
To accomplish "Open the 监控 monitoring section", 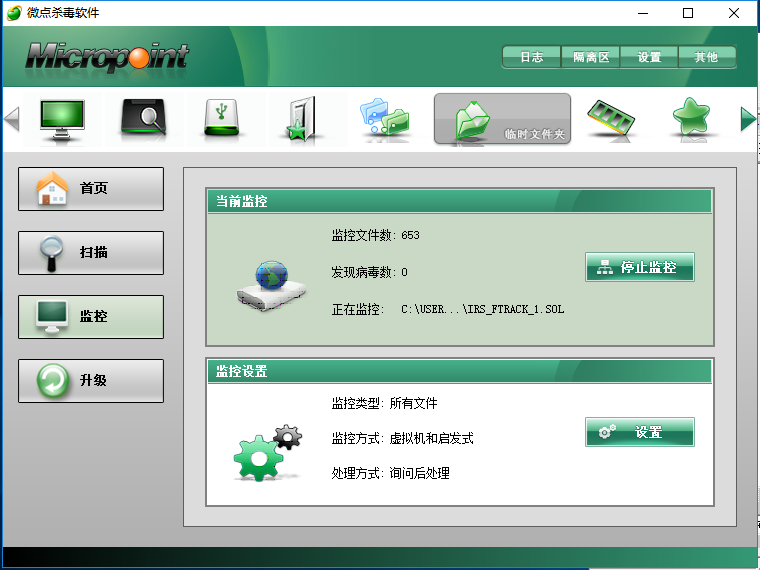I will [x=91, y=317].
